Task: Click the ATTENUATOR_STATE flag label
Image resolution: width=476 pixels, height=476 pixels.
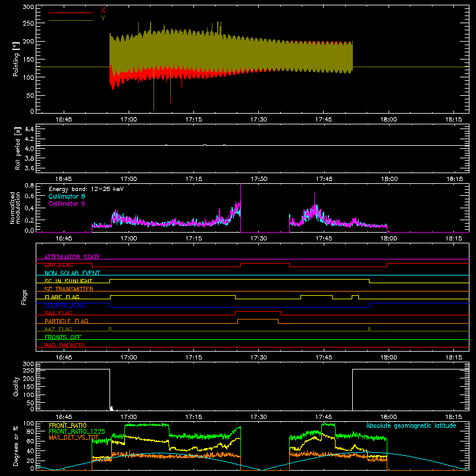Action: [72, 257]
